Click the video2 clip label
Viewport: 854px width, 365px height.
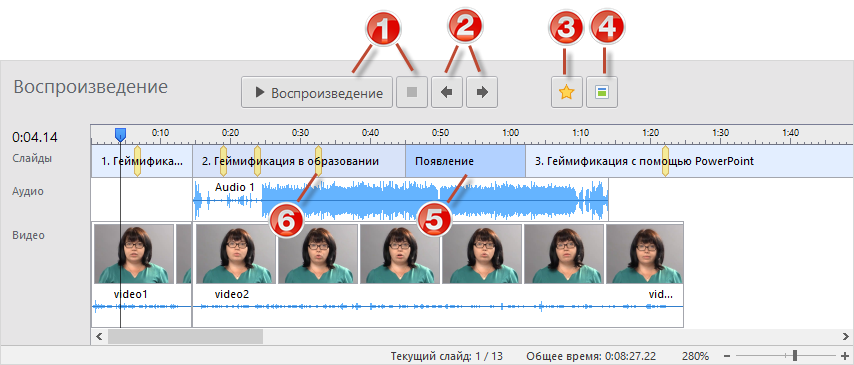(231, 295)
